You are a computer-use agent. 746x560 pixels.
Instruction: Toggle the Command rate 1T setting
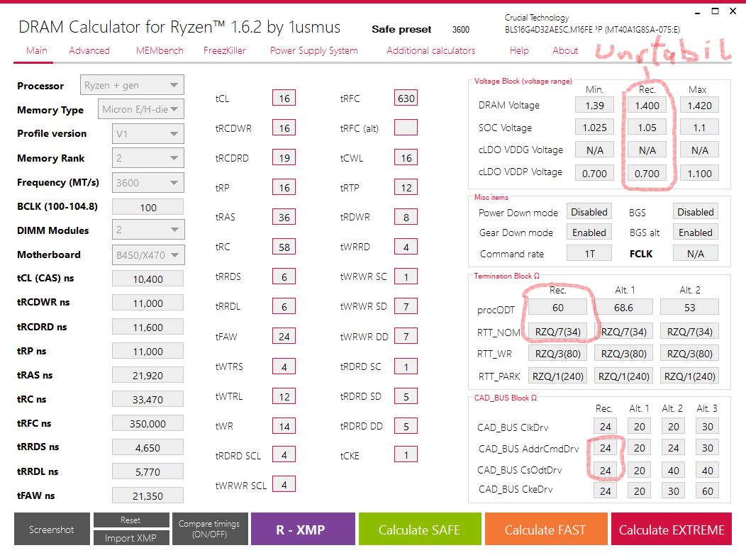click(x=589, y=252)
